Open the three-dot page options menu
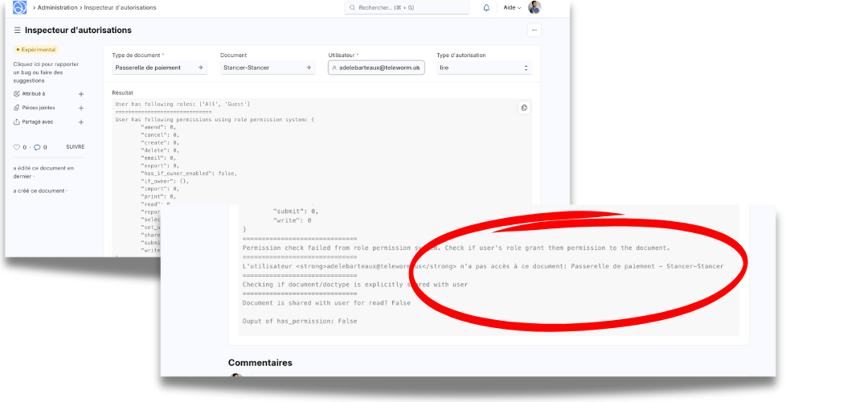 534,30
